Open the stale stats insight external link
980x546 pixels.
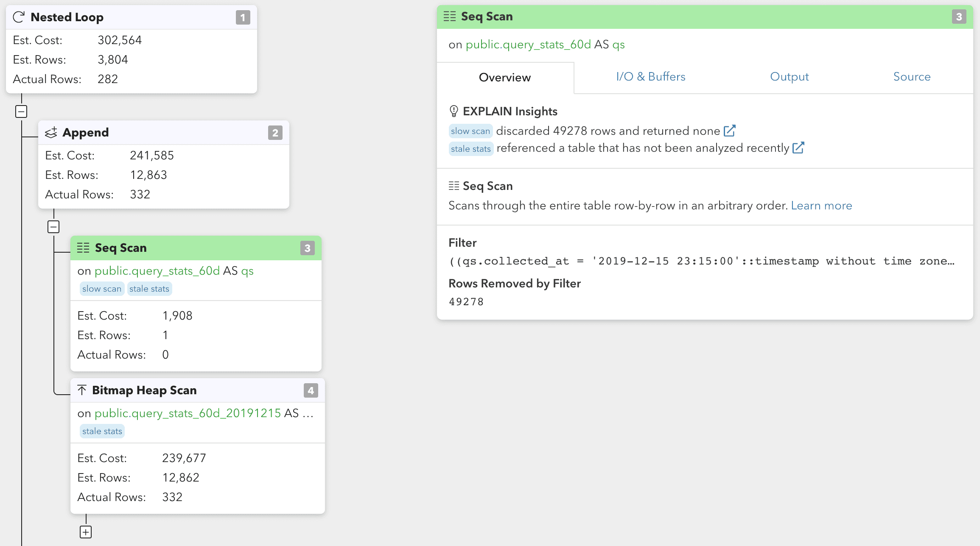798,148
